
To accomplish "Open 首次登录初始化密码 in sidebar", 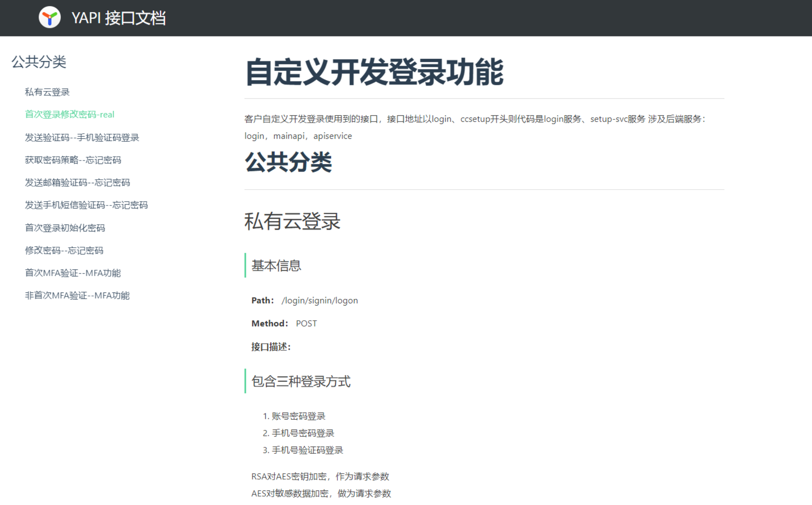I will 65,228.
